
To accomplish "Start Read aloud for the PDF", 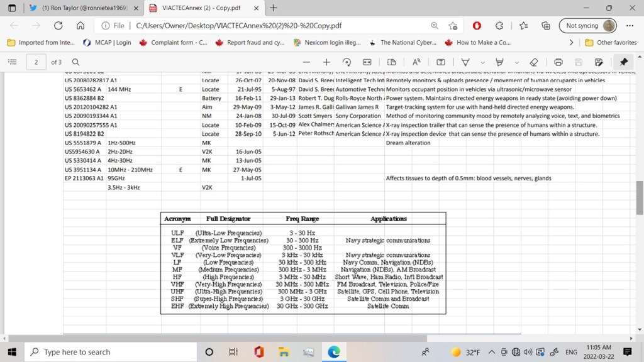I will 416,62.
